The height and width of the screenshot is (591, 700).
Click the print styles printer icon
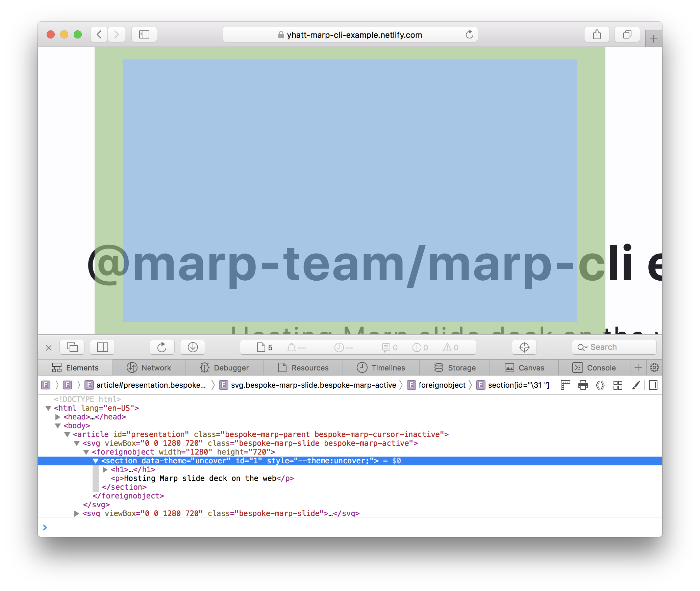click(583, 385)
